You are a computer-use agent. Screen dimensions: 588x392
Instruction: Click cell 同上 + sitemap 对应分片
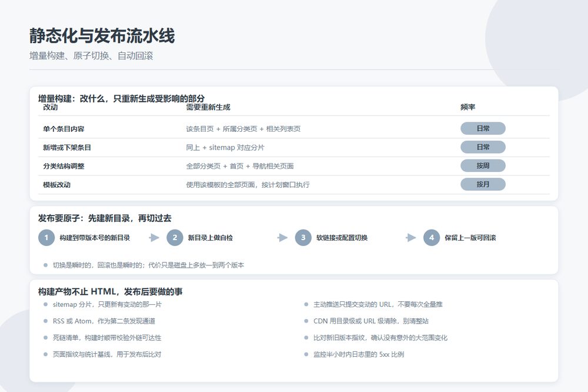pyautogui.click(x=225, y=148)
